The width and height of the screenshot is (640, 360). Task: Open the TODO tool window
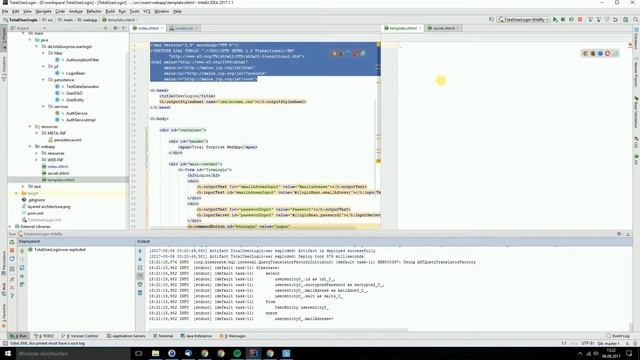(x=44, y=336)
